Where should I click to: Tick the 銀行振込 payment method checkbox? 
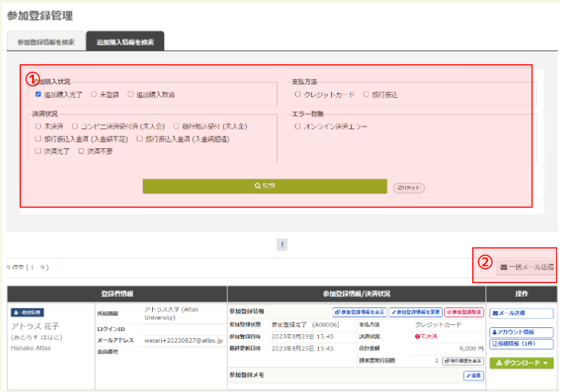[366, 94]
